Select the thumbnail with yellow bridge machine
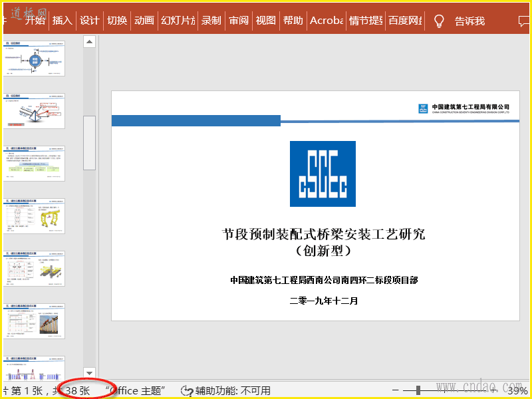Viewport: 532px width, 399px height. [x=34, y=269]
